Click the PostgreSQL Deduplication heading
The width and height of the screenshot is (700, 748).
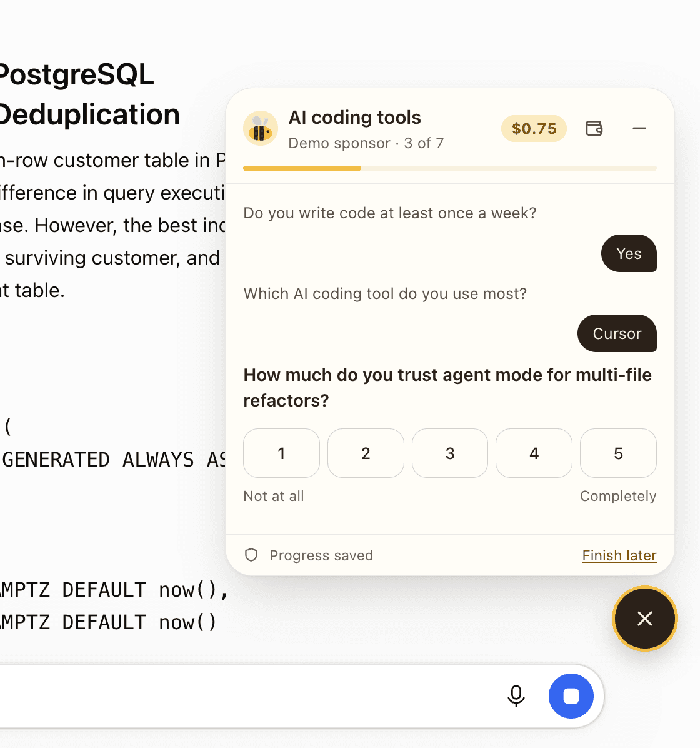[x=89, y=94]
